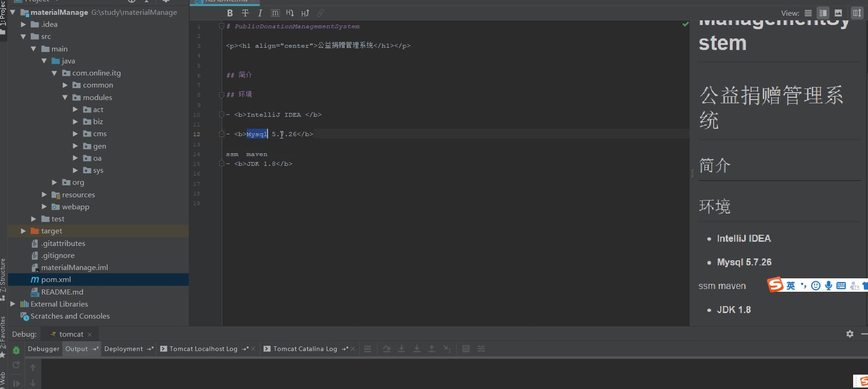Open the Tomcat Catalina Log tab
The image size is (868, 389).
(x=305, y=349)
